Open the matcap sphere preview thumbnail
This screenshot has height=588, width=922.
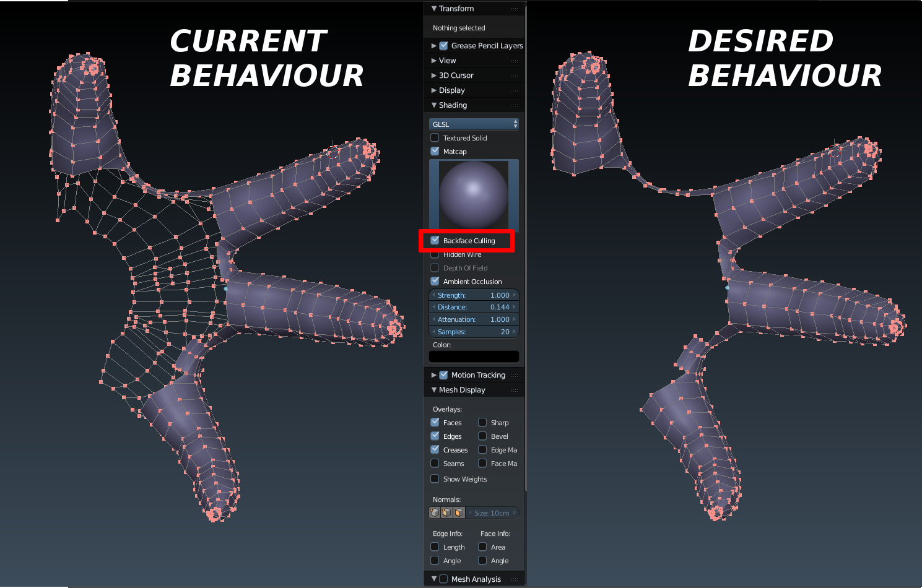click(474, 195)
